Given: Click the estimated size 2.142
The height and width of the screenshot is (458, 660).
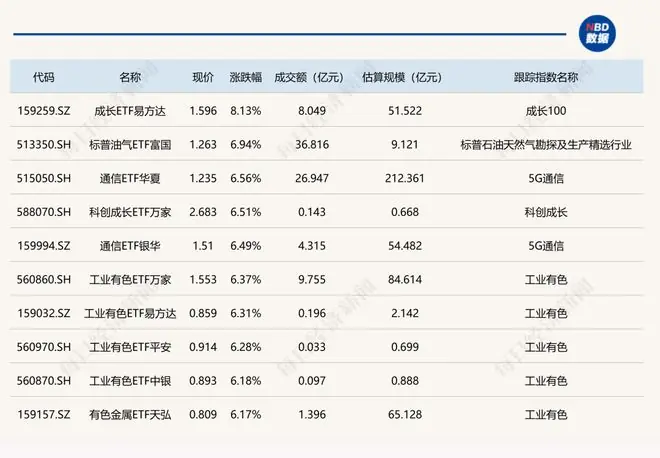Looking at the screenshot, I should pyautogui.click(x=405, y=313).
